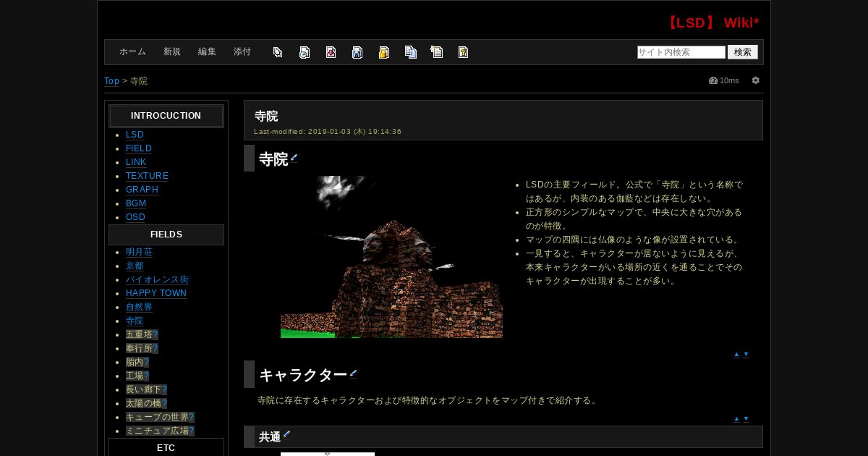868x456 pixels.
Task: Click the temple sphinx statue image
Action: point(391,257)
